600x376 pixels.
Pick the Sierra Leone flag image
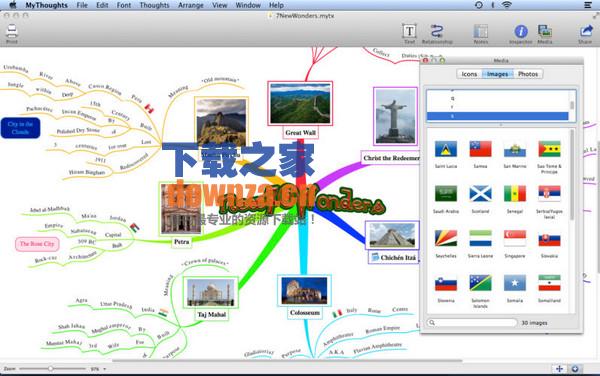click(481, 238)
